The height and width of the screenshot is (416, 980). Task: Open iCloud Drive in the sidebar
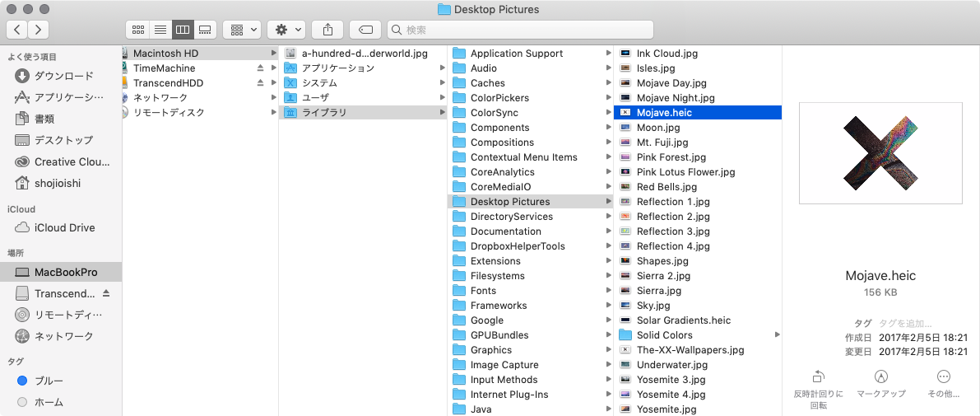tap(61, 227)
